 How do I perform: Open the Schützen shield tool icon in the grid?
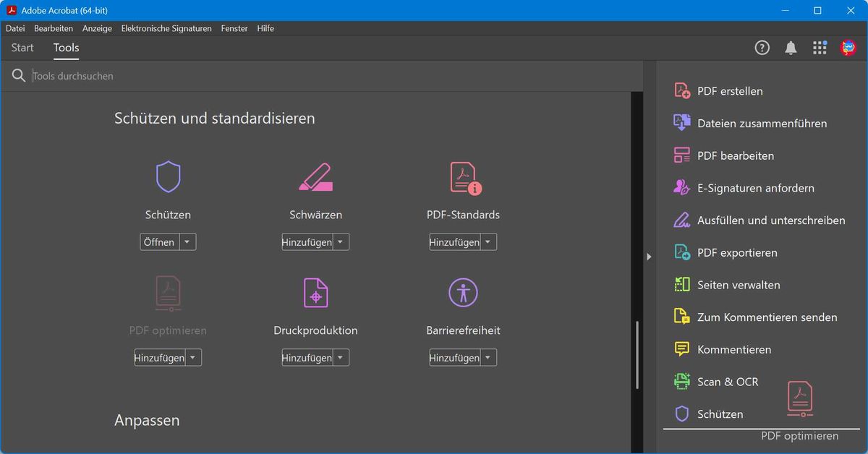coord(168,177)
